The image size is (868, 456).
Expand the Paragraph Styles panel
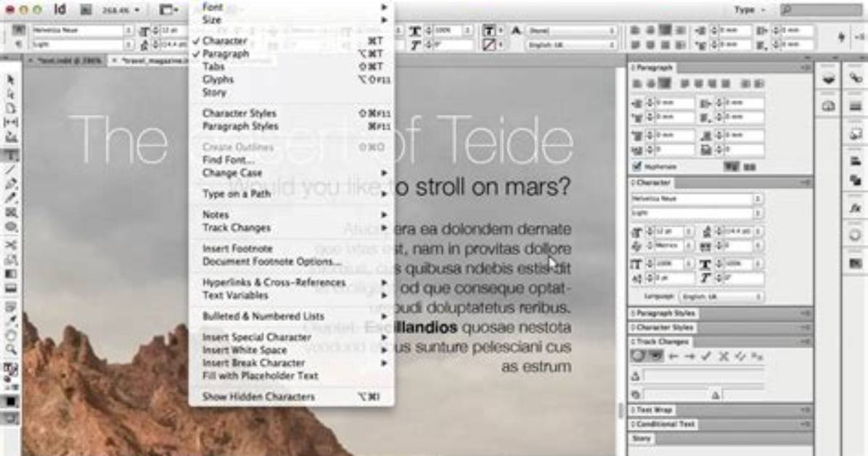click(664, 313)
